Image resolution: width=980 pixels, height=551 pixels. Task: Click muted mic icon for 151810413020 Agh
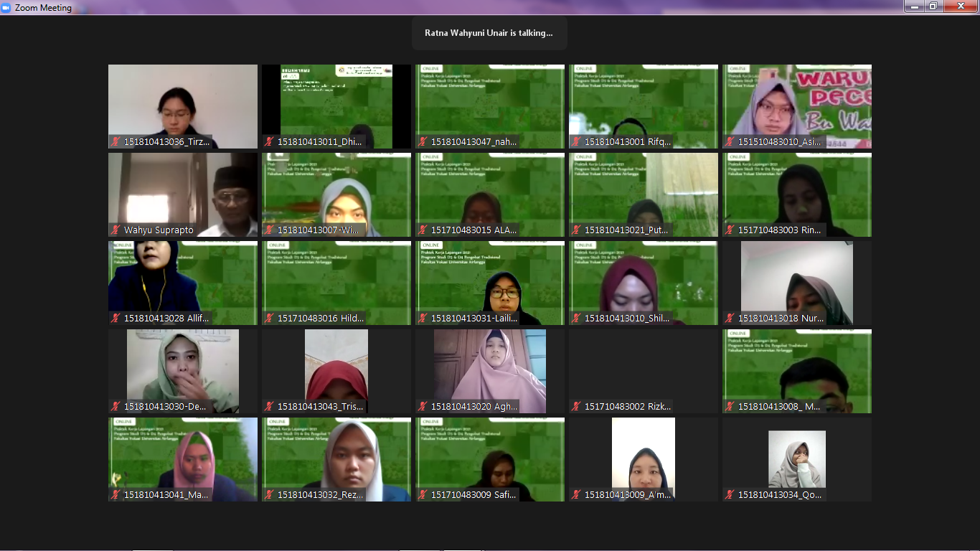pos(423,407)
